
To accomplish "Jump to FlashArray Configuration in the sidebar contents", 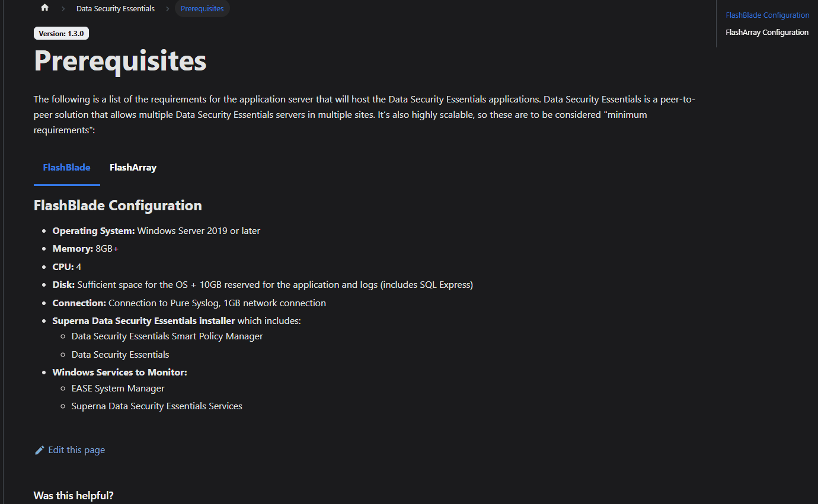I will click(766, 33).
